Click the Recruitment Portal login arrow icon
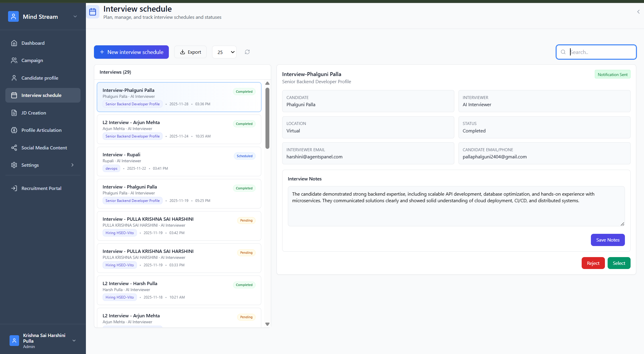Viewport: 644px width, 354px height. (x=14, y=188)
